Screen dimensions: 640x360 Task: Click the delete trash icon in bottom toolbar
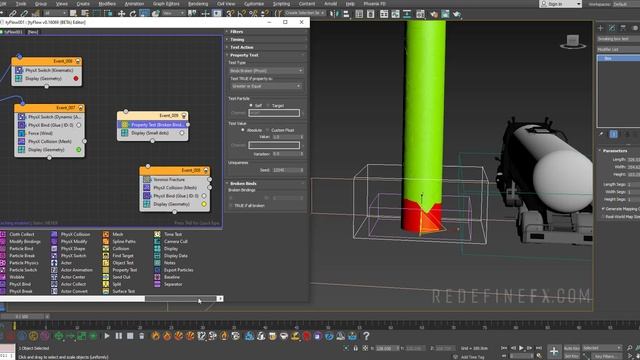(142, 336)
